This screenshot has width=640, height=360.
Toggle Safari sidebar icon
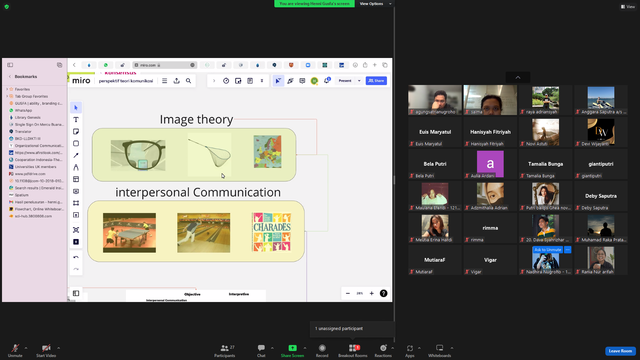10,65
